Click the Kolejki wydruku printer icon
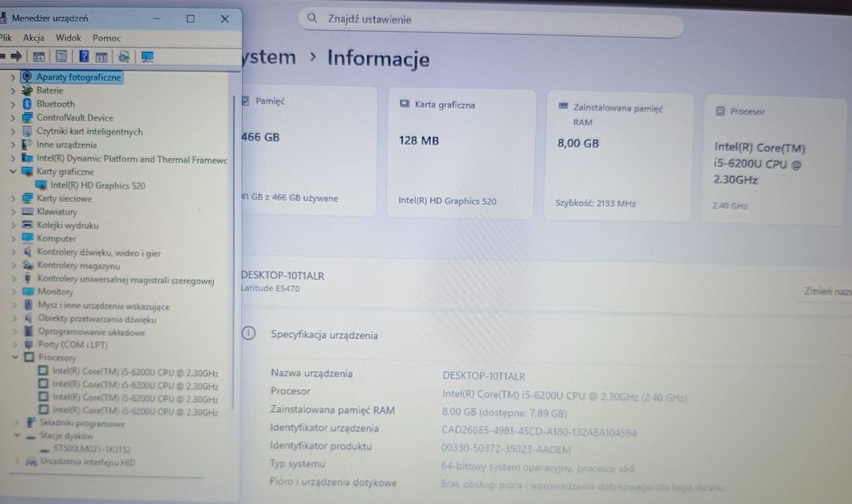Viewport: 852px width, 504px height. 27,225
